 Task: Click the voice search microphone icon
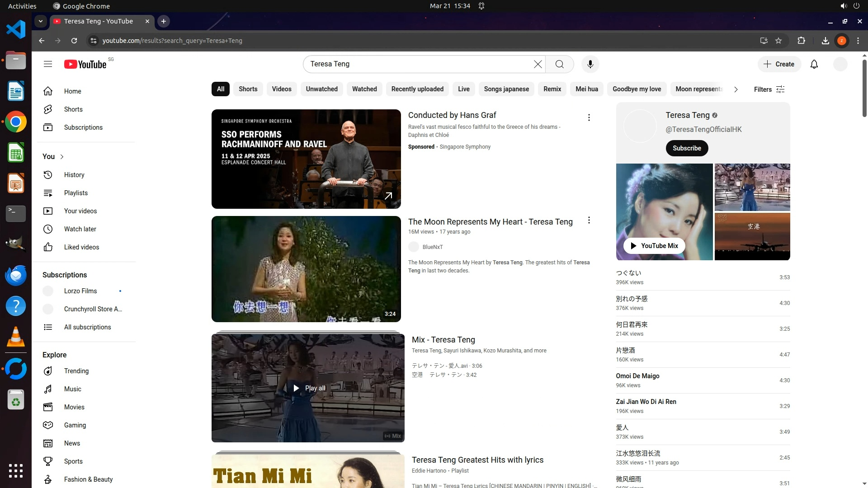590,64
